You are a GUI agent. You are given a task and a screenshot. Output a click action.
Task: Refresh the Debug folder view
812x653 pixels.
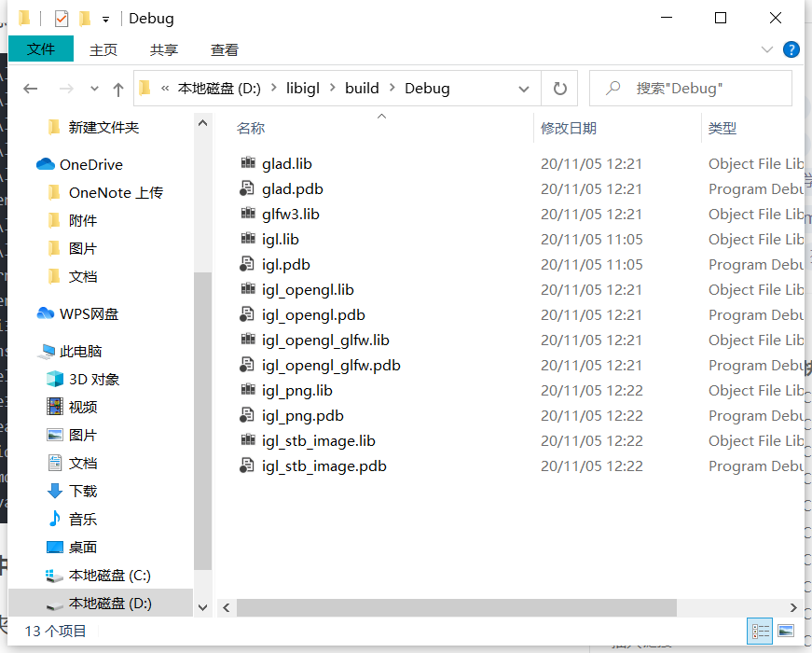tap(558, 88)
